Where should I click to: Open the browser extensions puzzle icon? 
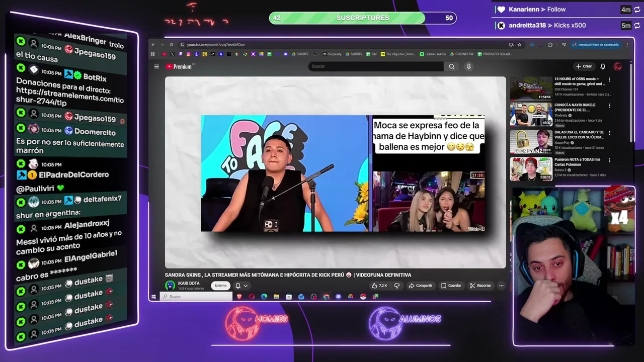tap(550, 45)
